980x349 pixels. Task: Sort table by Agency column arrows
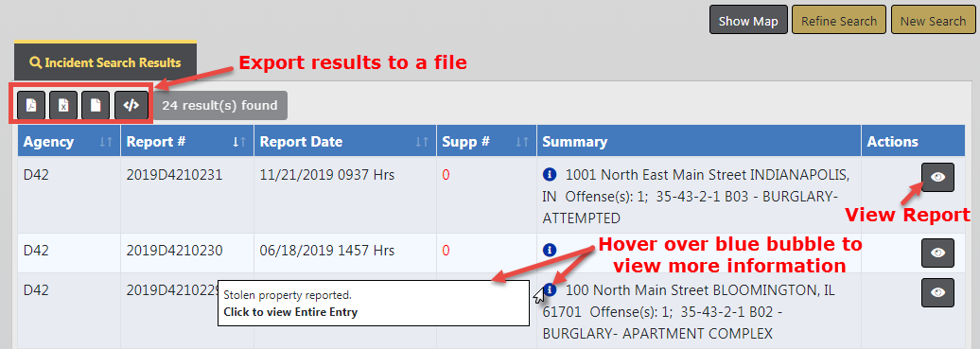tap(106, 142)
